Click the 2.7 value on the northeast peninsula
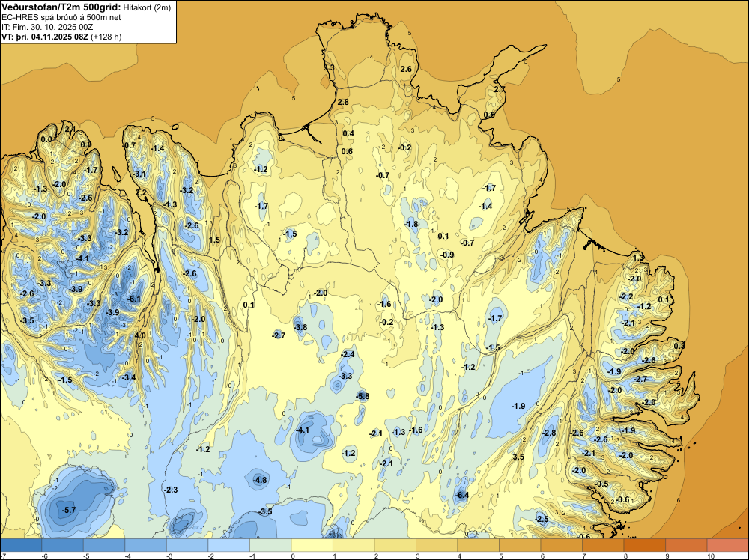Image resolution: width=749 pixels, height=560 pixels. pyautogui.click(x=499, y=89)
